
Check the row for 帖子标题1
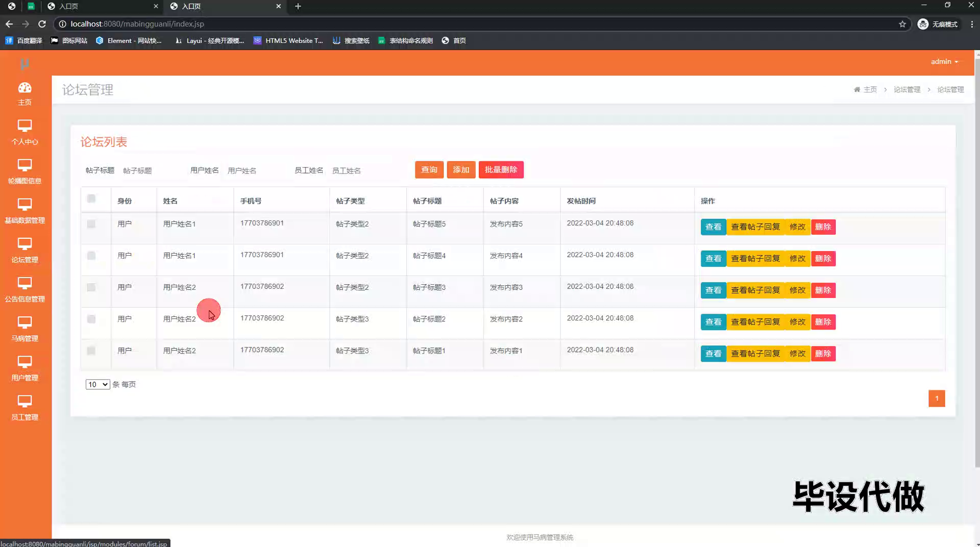(x=91, y=351)
